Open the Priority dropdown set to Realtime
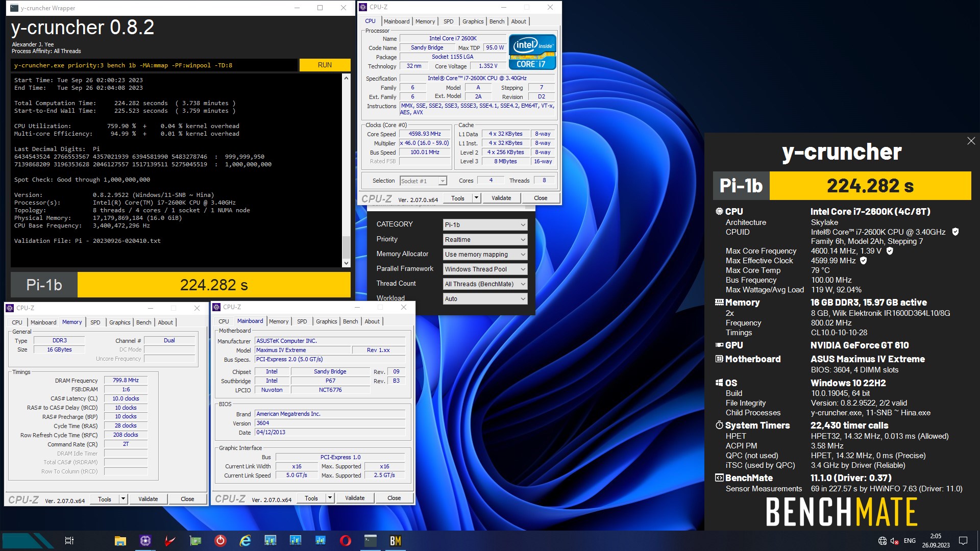 485,239
